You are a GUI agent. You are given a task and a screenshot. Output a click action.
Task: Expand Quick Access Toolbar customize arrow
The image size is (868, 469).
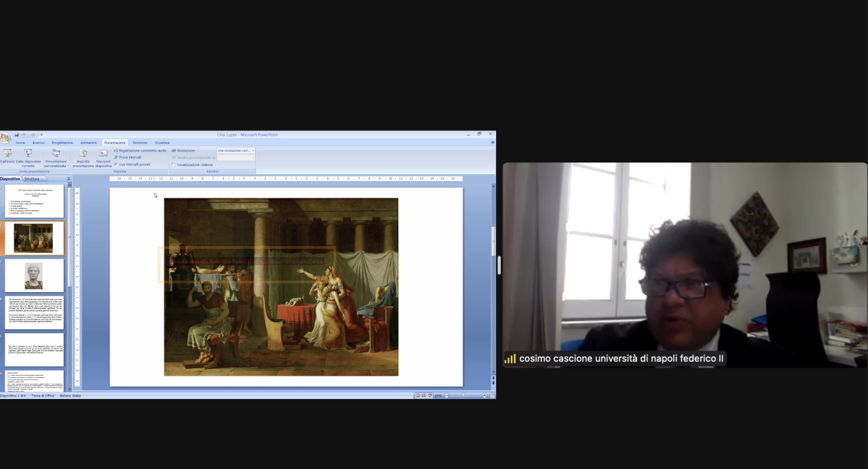pyautogui.click(x=41, y=134)
